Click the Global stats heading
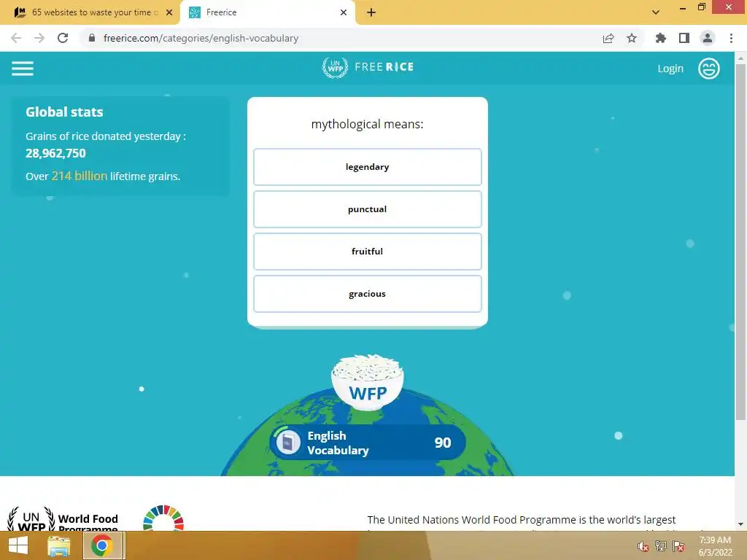The image size is (747, 560). pyautogui.click(x=64, y=112)
